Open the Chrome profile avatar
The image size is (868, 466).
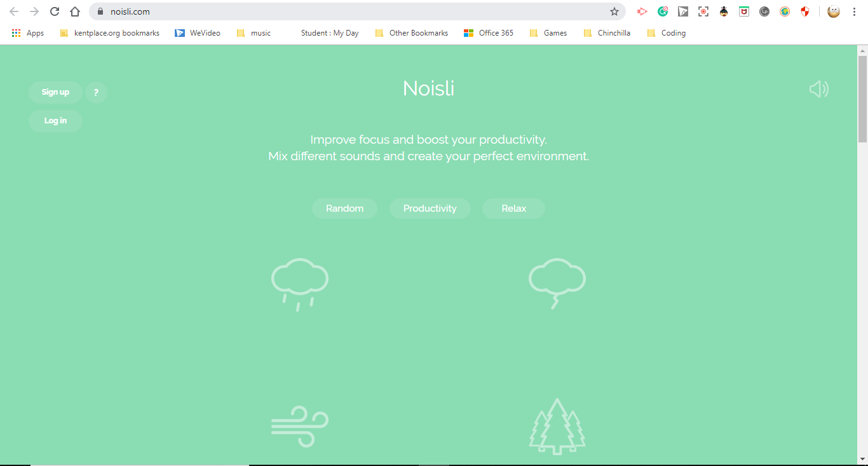tap(834, 11)
